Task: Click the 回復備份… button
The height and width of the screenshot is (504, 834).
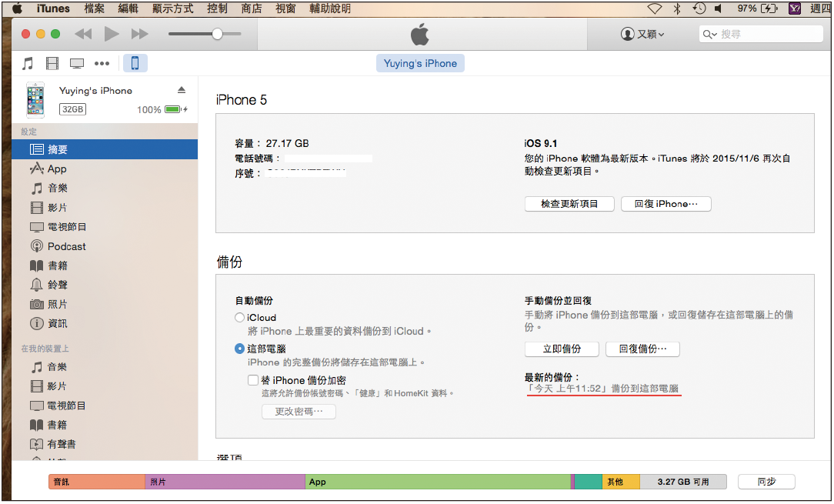Action: coord(642,349)
